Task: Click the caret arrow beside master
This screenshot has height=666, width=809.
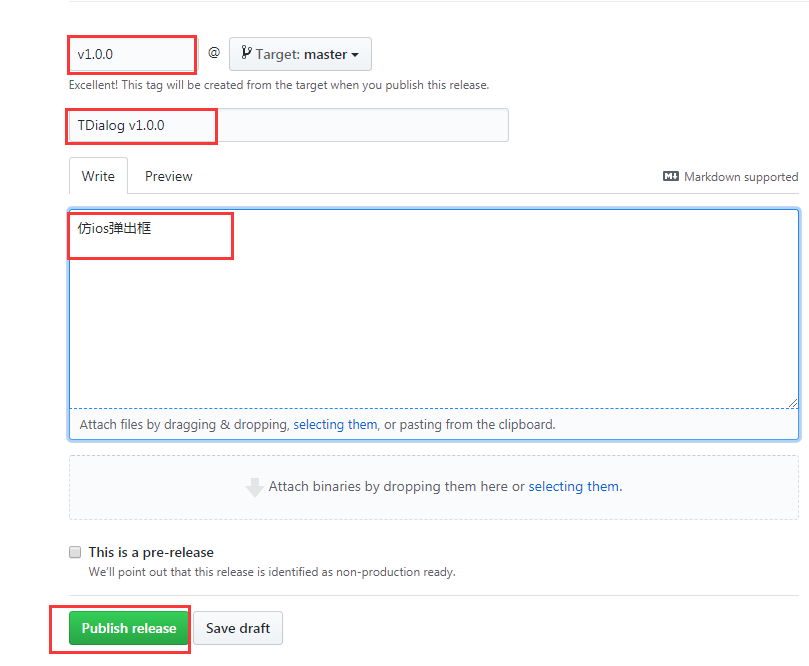Action: [x=355, y=55]
